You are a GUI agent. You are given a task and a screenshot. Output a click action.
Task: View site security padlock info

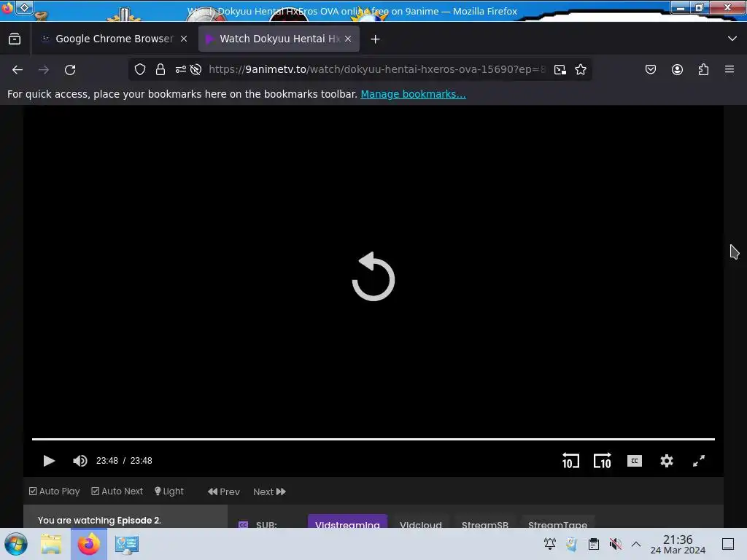160,69
